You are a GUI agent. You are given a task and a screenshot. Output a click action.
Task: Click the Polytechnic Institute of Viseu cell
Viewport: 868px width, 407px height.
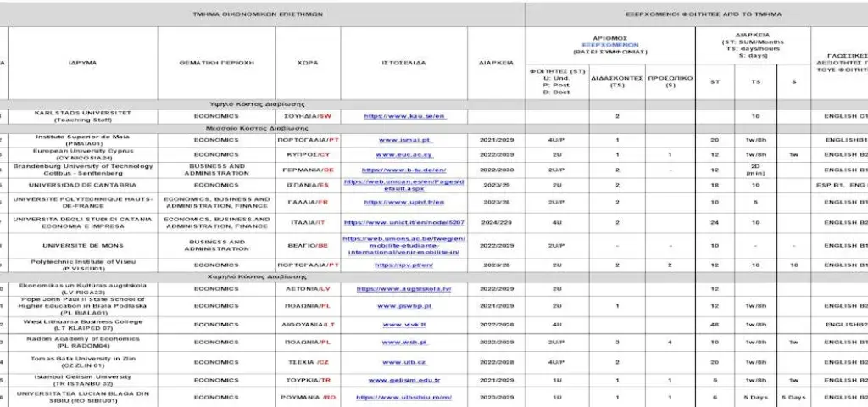pyautogui.click(x=83, y=265)
